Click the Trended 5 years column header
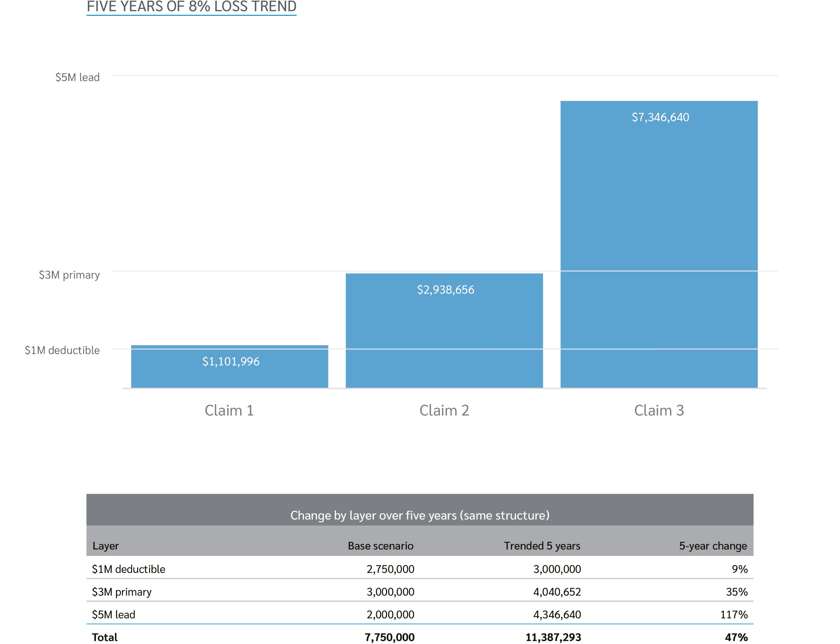The height and width of the screenshot is (644, 840). (542, 546)
